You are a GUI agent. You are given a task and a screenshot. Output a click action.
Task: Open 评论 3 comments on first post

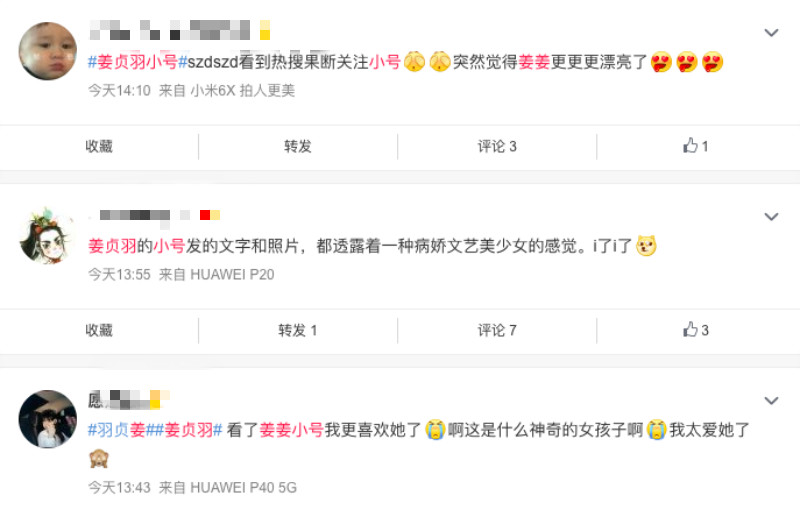[x=497, y=146]
